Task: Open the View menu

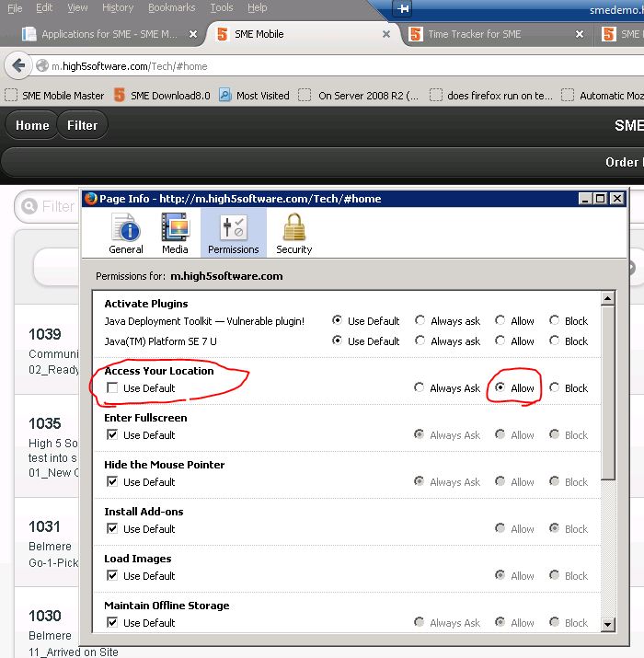Action: (x=77, y=7)
